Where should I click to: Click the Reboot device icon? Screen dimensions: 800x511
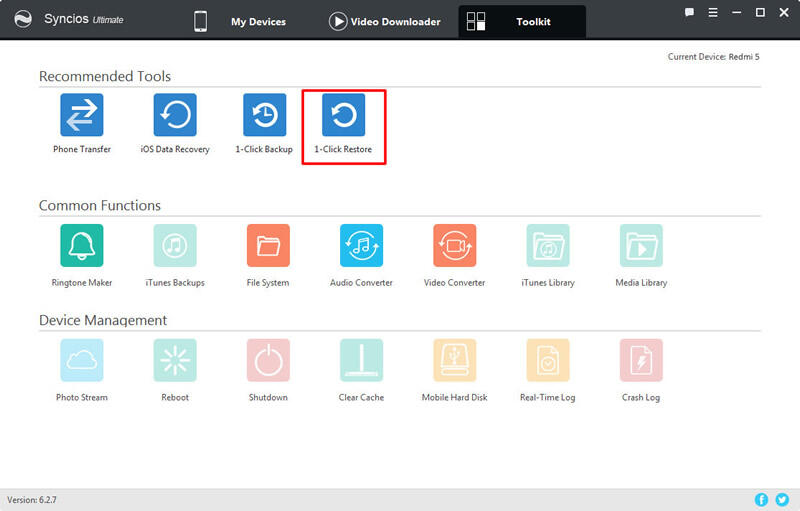tap(175, 360)
